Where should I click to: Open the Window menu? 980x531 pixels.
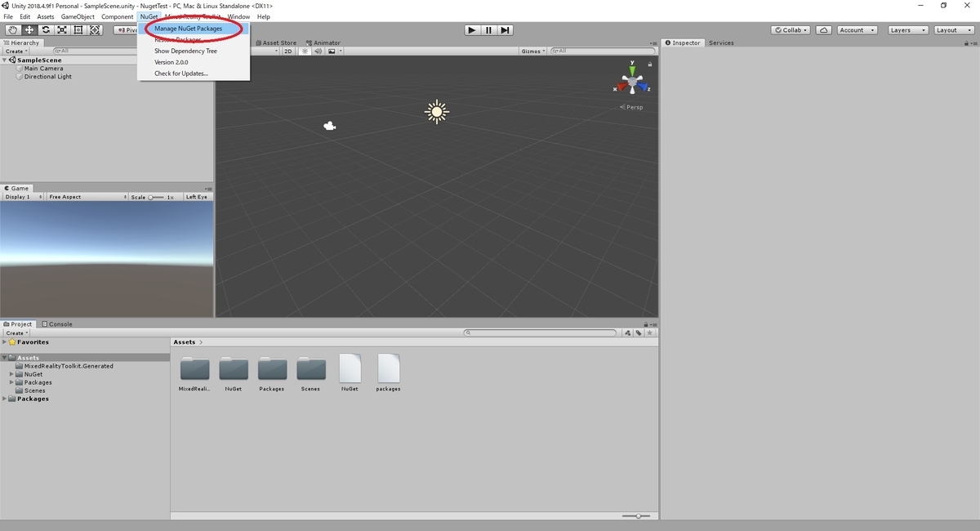click(x=239, y=16)
